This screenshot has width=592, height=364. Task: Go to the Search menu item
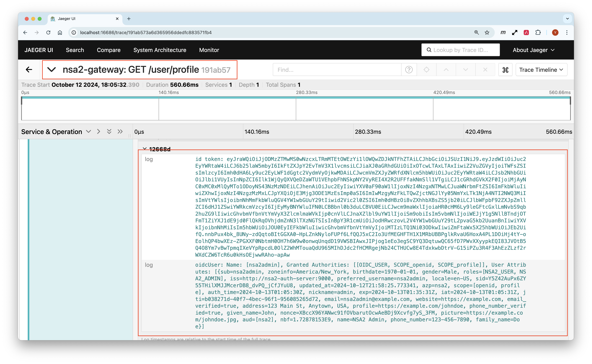tap(75, 50)
